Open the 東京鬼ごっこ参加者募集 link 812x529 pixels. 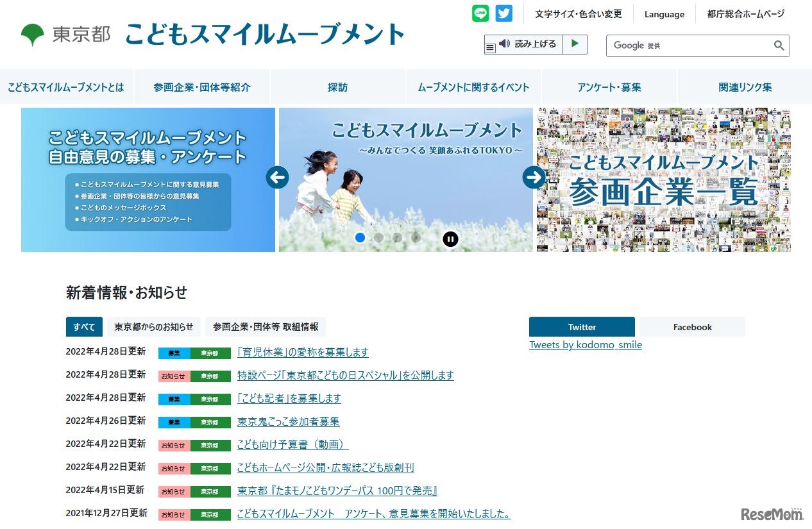click(x=289, y=421)
